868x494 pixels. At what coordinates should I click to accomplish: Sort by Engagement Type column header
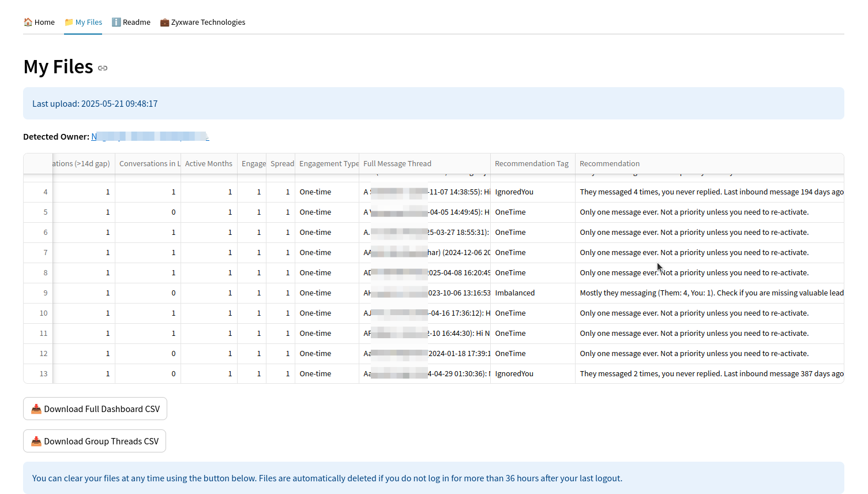[328, 164]
